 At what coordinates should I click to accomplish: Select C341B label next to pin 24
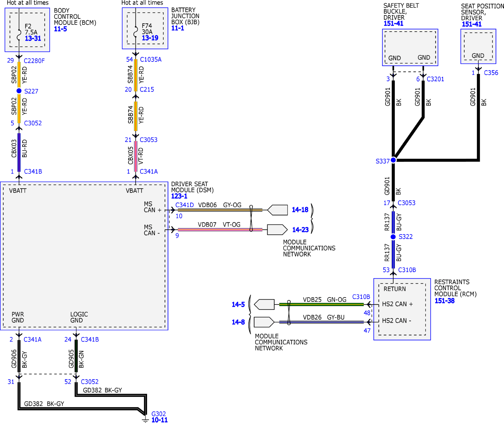click(x=90, y=340)
